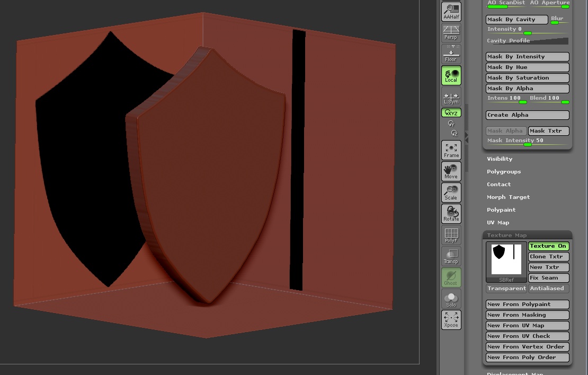Adjust the Blend 100 slider
Screen dimensions: 588x375
pyautogui.click(x=549, y=99)
